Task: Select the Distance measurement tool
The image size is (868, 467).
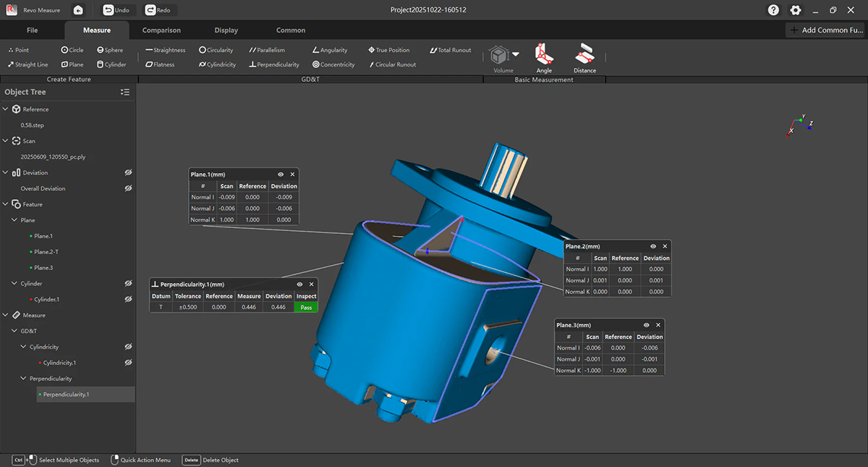Action: pyautogui.click(x=584, y=58)
